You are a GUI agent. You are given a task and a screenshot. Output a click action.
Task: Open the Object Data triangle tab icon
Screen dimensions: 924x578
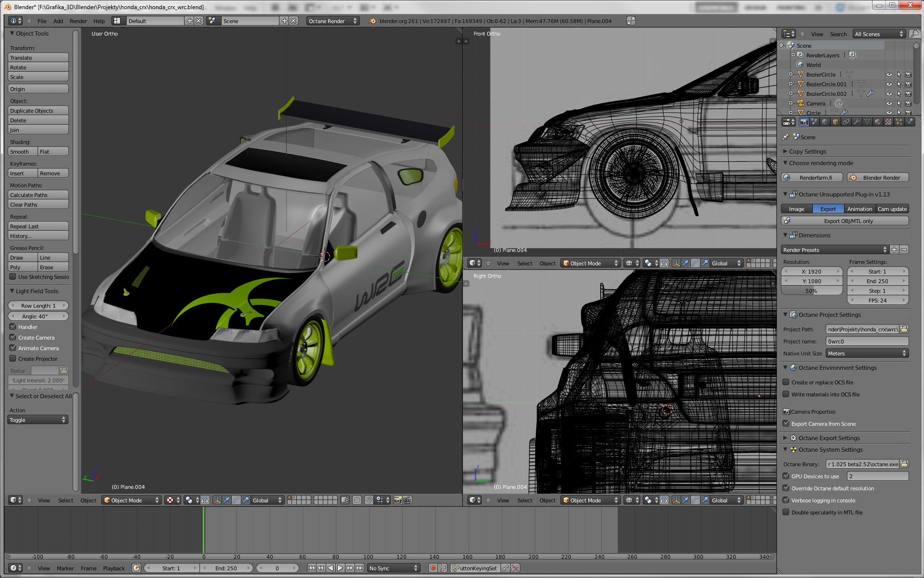[x=867, y=122]
